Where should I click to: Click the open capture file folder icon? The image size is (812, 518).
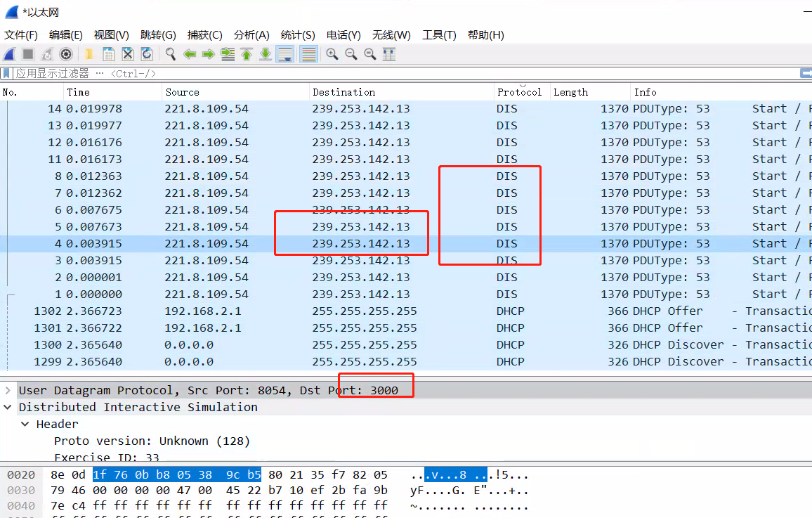click(x=89, y=54)
